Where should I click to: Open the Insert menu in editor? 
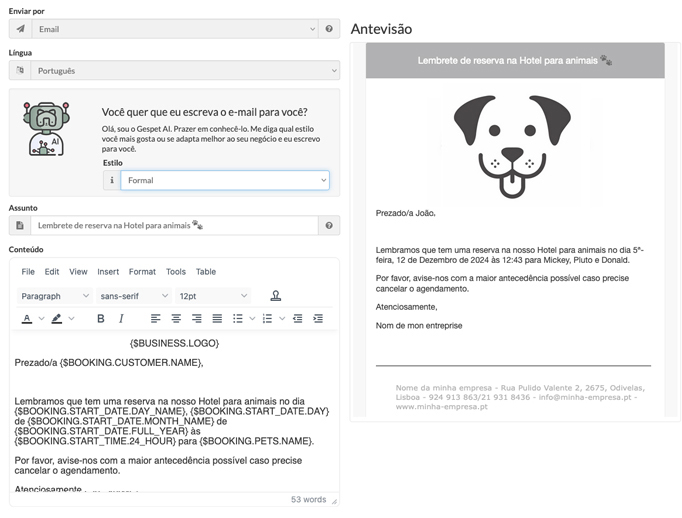coord(108,271)
